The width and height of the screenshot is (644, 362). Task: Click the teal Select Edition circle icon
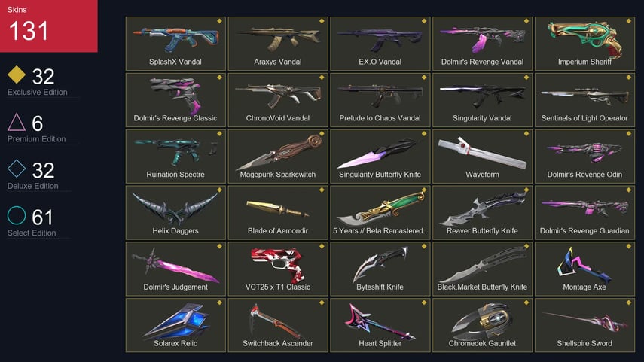(x=17, y=215)
